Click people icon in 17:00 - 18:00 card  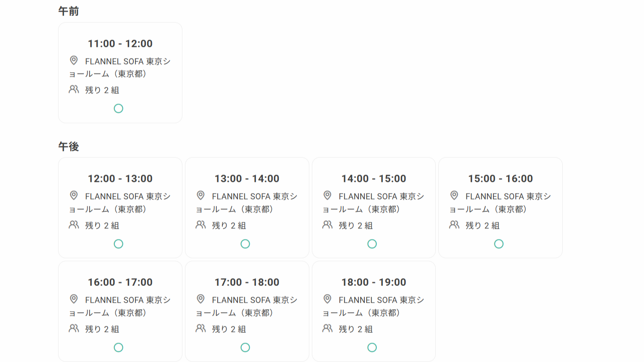[201, 328]
